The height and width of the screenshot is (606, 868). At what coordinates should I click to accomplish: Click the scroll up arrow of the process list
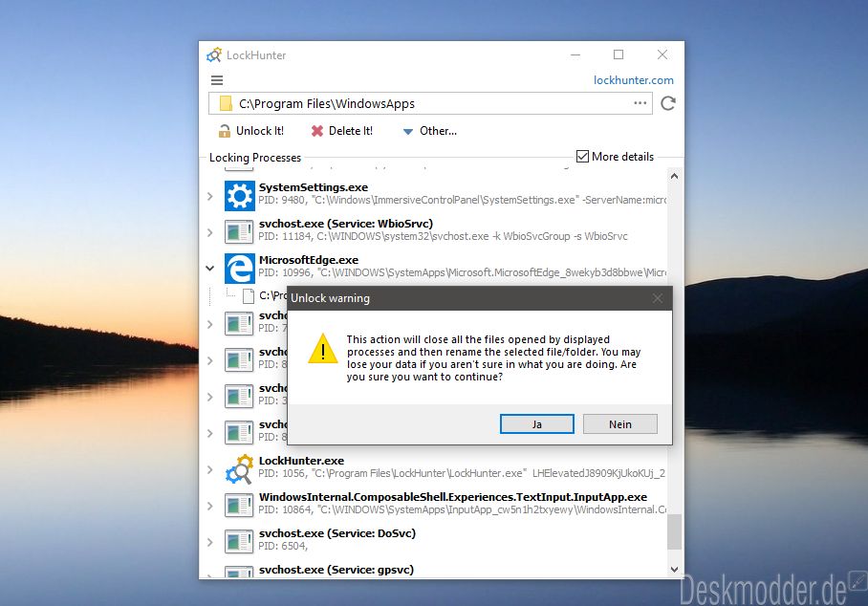pyautogui.click(x=674, y=177)
